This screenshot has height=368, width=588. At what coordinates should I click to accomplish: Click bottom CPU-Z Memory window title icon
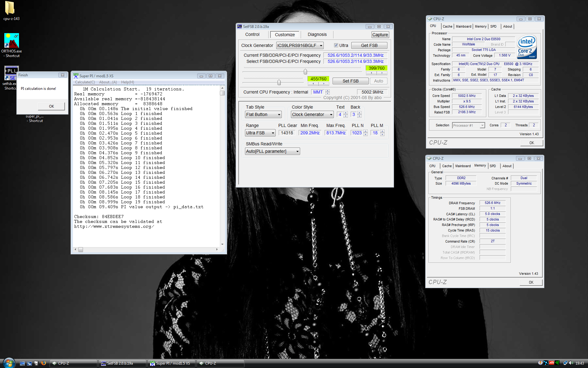pyautogui.click(x=429, y=158)
